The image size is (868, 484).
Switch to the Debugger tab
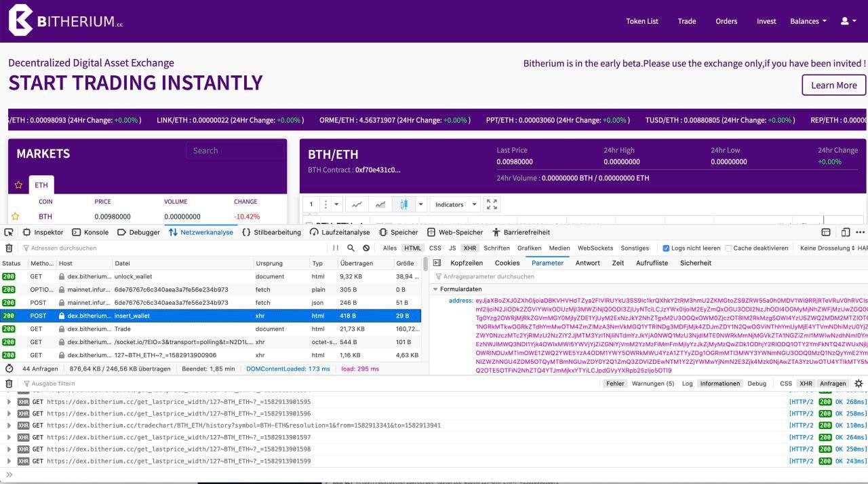coord(138,232)
